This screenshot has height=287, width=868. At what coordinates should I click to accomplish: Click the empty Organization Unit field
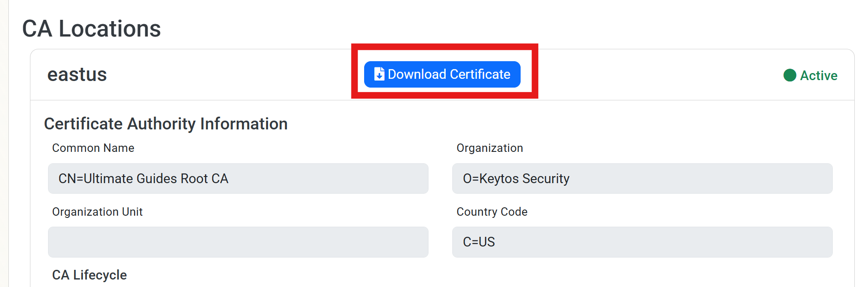pyautogui.click(x=238, y=242)
